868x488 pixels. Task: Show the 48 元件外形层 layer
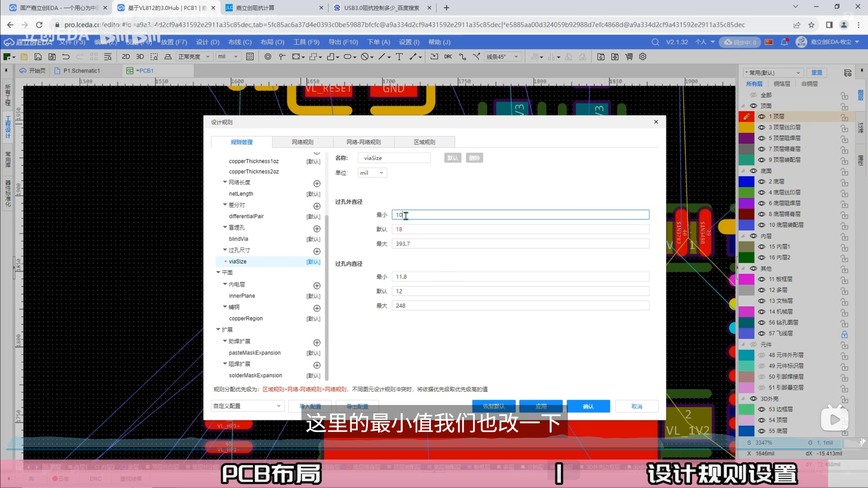pyautogui.click(x=762, y=355)
